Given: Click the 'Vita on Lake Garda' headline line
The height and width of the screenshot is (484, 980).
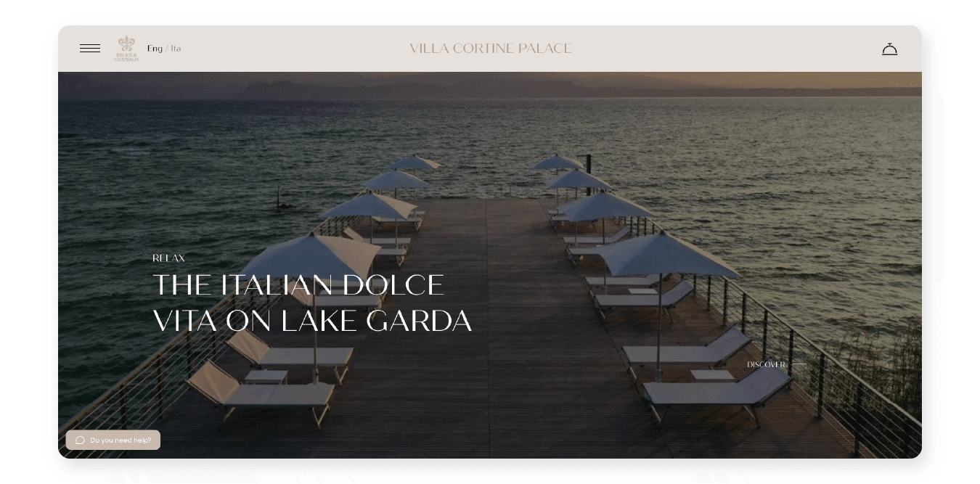Looking at the screenshot, I should [312, 321].
